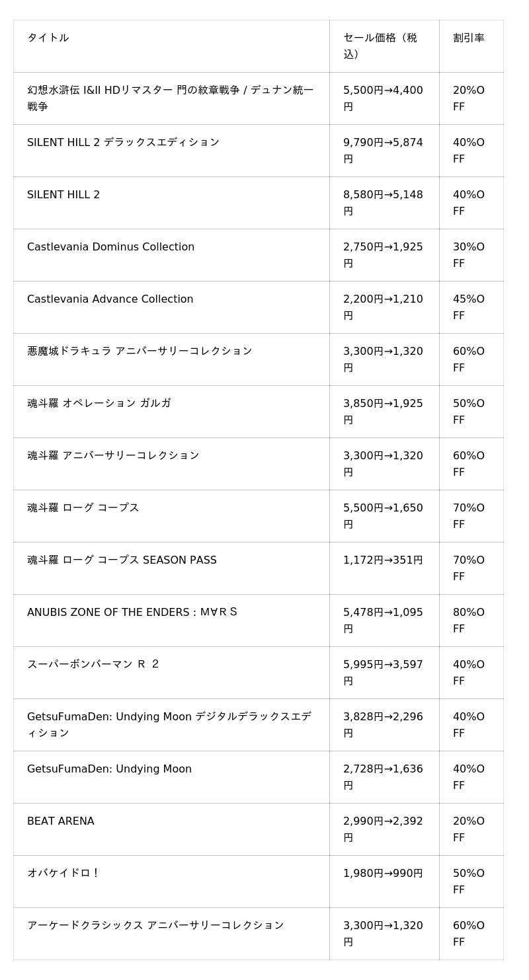Click the オバケイドロ！ title
The height and width of the screenshot is (980, 529).
(x=63, y=874)
